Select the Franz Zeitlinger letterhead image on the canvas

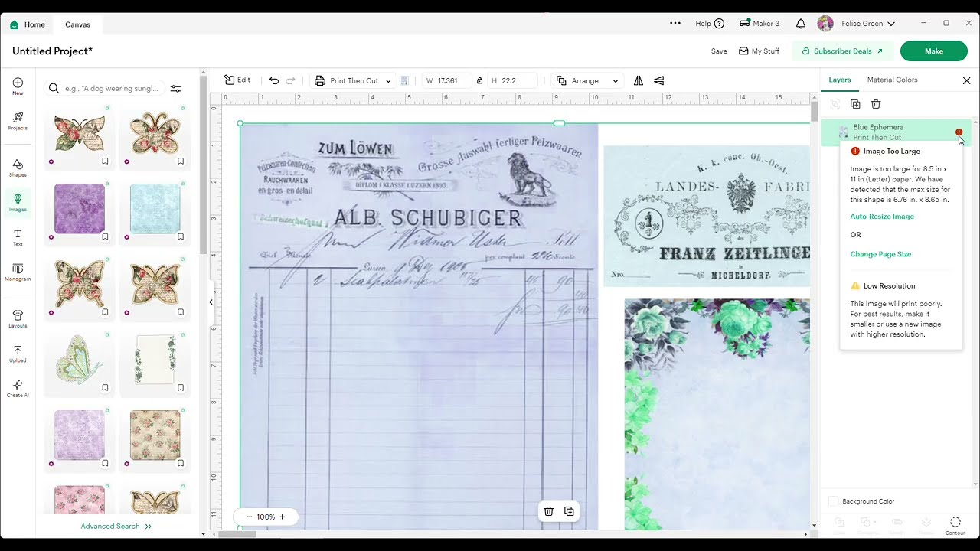[x=706, y=216]
